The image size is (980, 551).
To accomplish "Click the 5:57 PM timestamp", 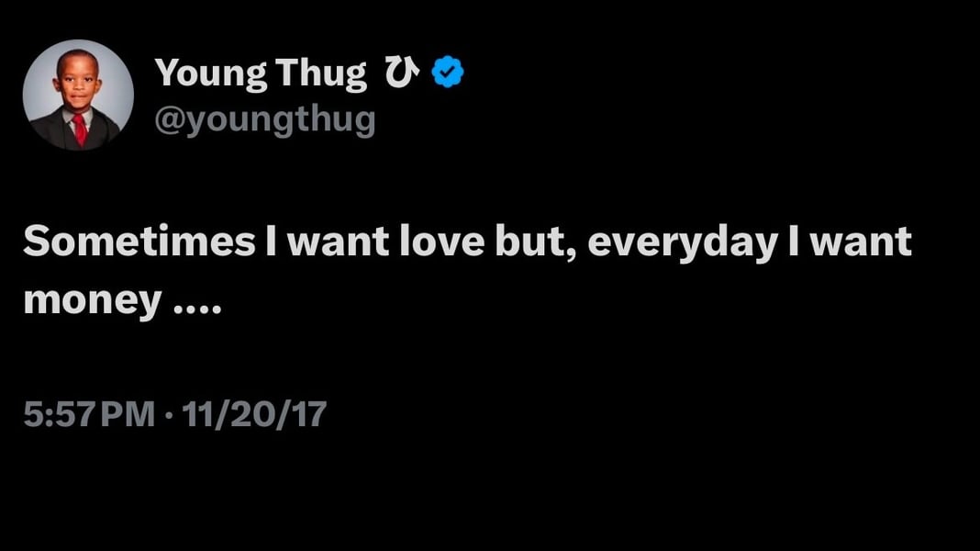I will click(x=89, y=415).
